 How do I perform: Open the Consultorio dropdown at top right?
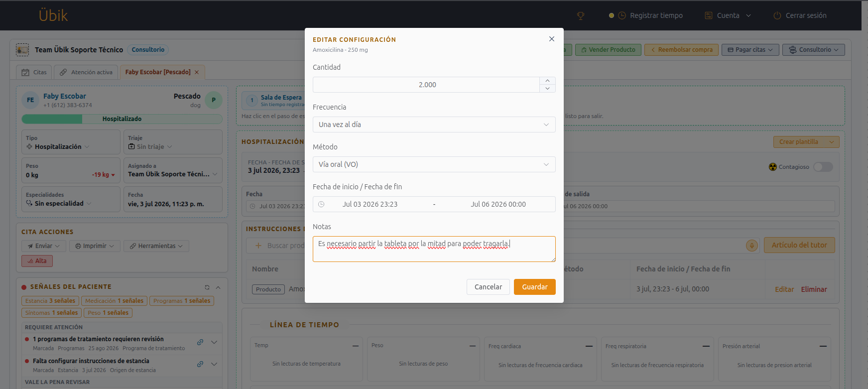click(x=813, y=50)
